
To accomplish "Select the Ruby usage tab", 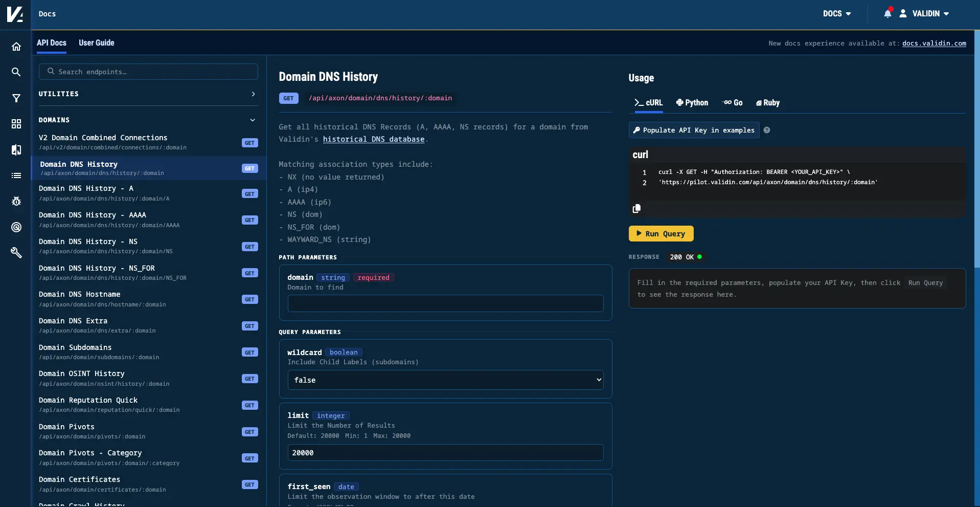I will (768, 103).
